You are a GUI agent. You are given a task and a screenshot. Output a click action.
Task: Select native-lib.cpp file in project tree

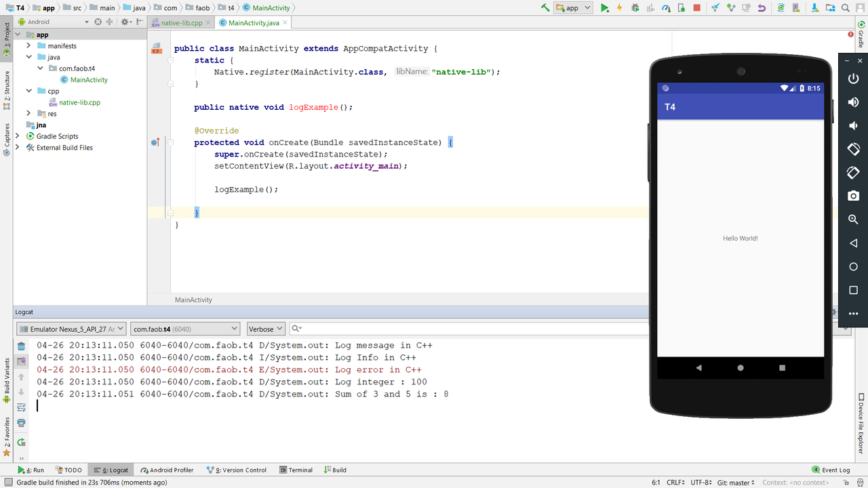pyautogui.click(x=79, y=102)
